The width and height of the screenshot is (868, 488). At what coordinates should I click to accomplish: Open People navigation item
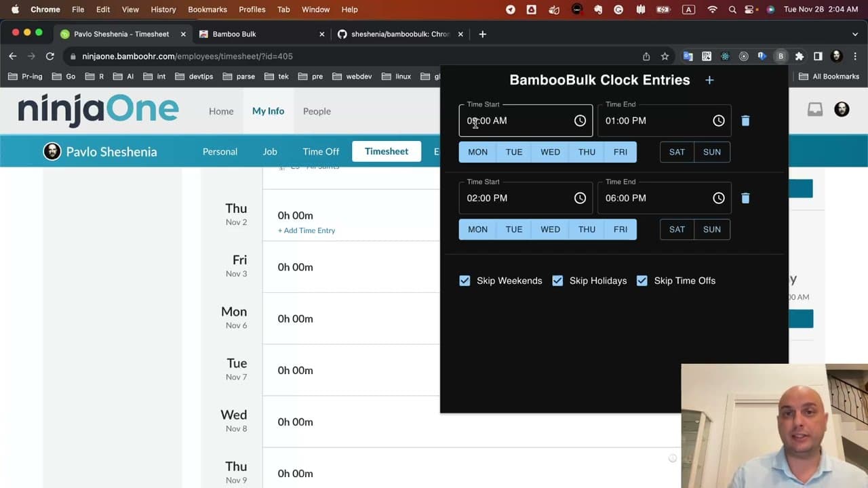(317, 111)
